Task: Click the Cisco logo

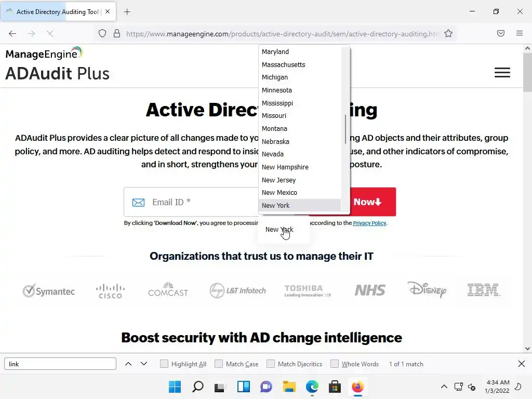Action: pyautogui.click(x=110, y=291)
